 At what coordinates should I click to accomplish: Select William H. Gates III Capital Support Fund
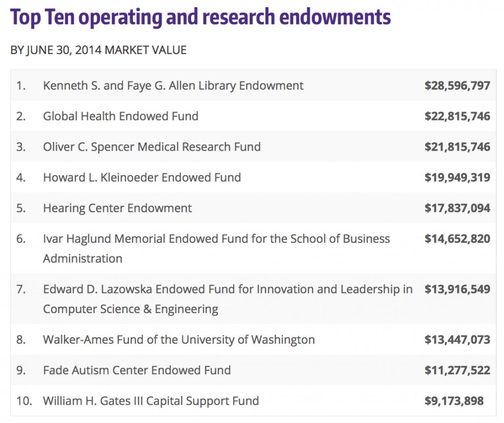[151, 401]
